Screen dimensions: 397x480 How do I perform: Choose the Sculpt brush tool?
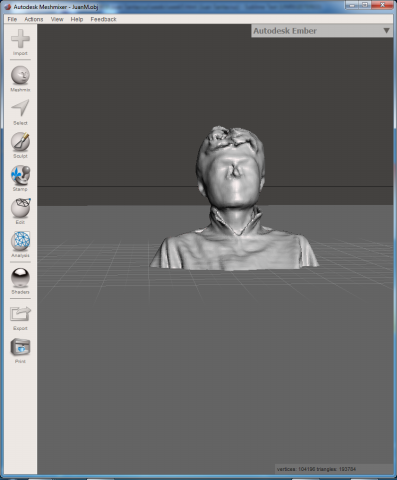[20, 145]
